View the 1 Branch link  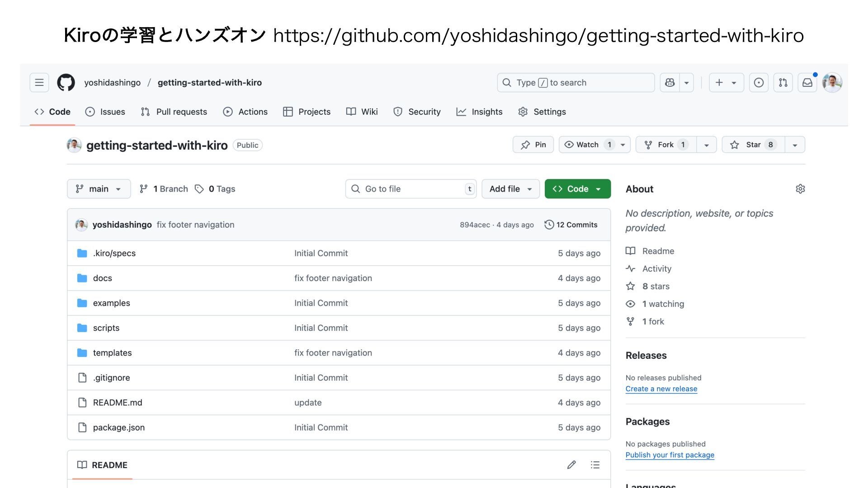click(x=164, y=189)
